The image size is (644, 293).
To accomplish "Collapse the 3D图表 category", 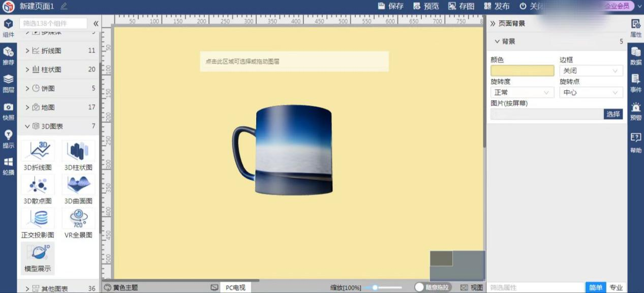I will [x=60, y=126].
